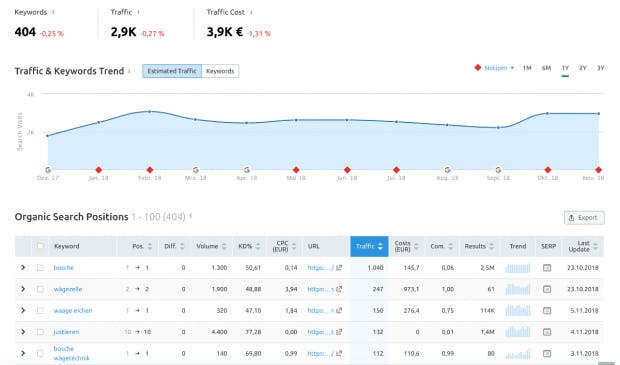620x365 pixels.
Task: Select the 3Y time range
Action: coord(600,68)
